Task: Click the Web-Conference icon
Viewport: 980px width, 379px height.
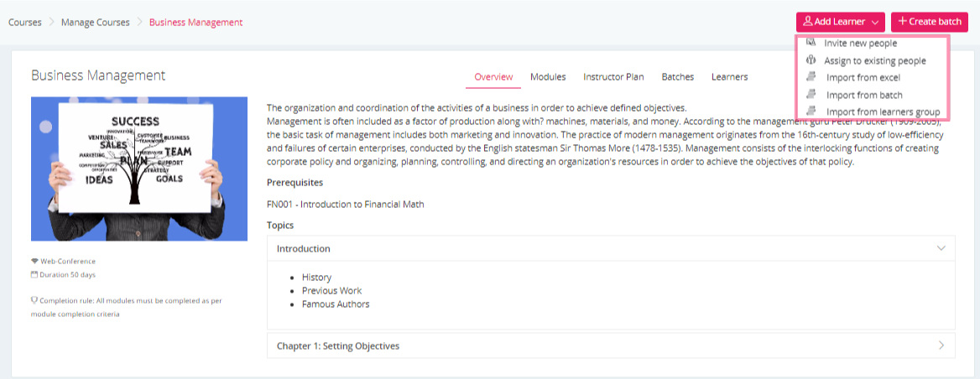Action: click(x=34, y=262)
